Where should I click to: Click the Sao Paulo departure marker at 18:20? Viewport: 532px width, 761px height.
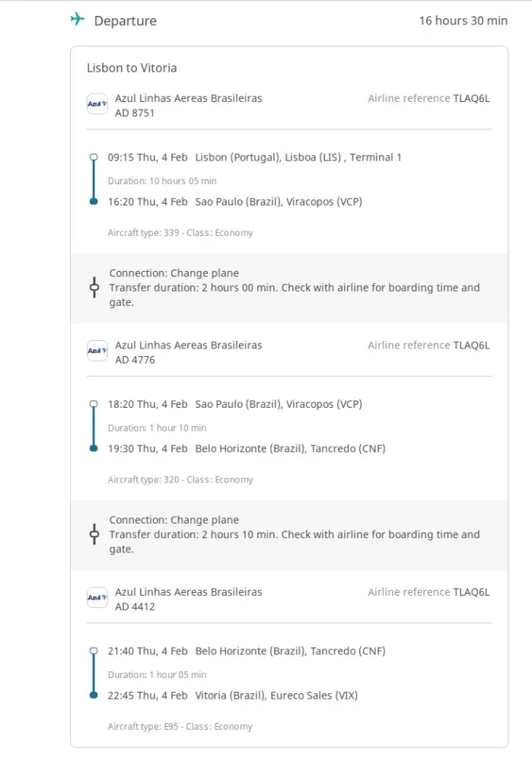94,404
